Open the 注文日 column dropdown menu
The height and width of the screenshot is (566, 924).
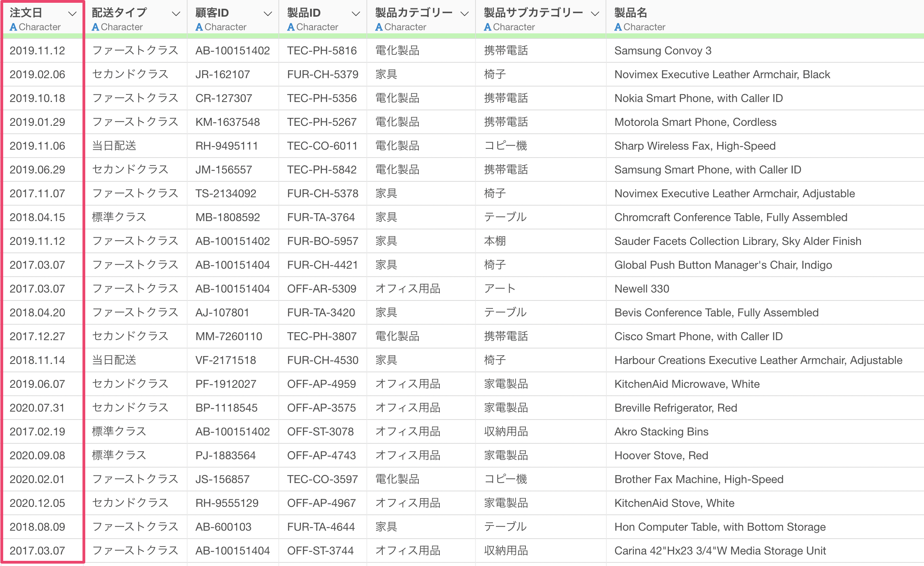point(72,14)
